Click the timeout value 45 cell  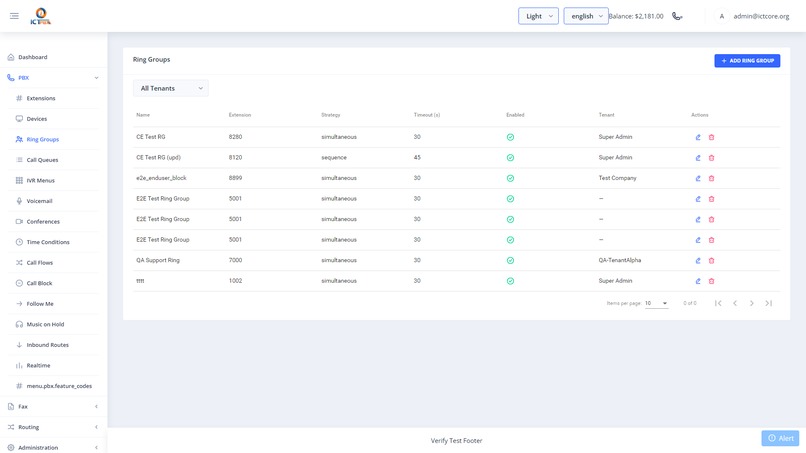pos(417,157)
